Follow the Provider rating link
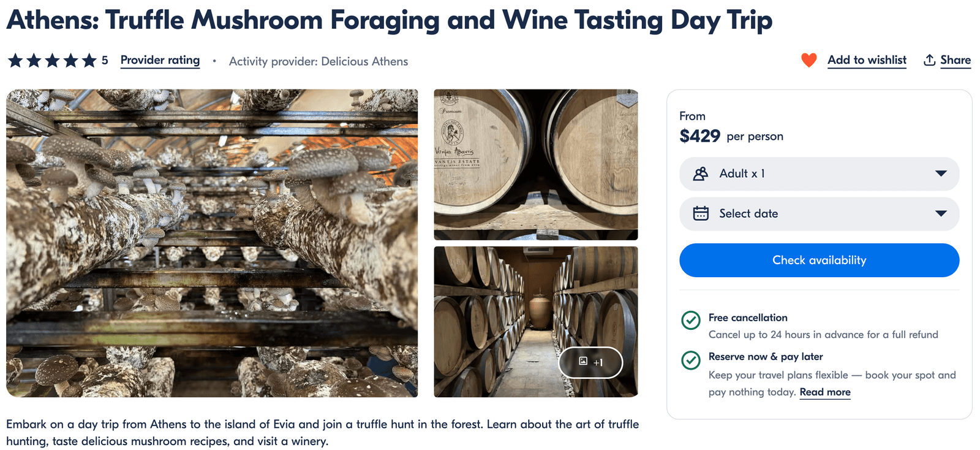Viewport: 980px width, 450px height. pyautogui.click(x=160, y=60)
